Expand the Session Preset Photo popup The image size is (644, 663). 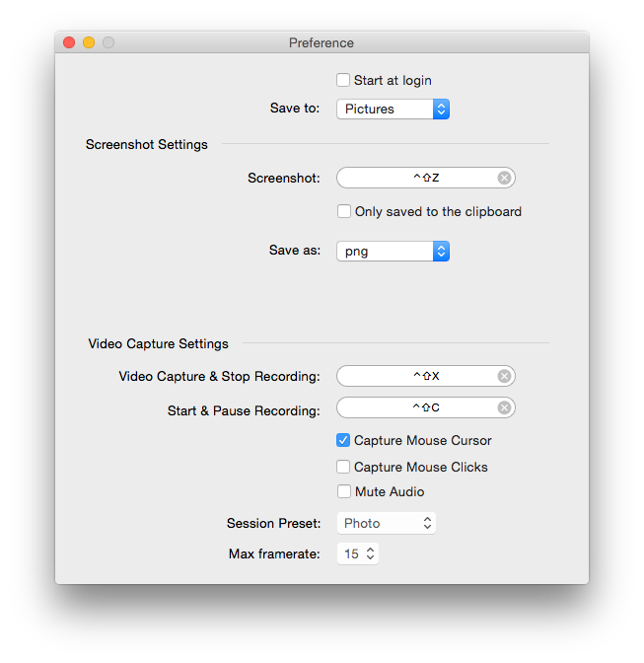[387, 523]
